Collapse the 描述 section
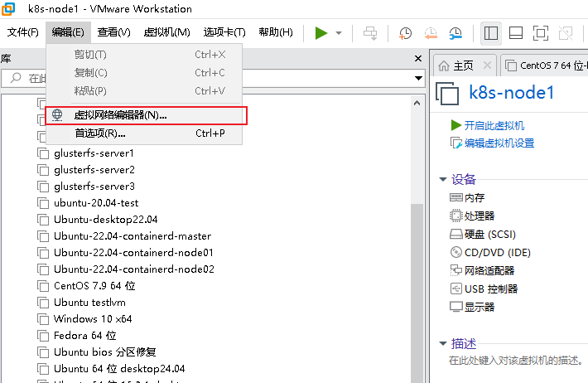The width and height of the screenshot is (588, 383). pyautogui.click(x=443, y=343)
